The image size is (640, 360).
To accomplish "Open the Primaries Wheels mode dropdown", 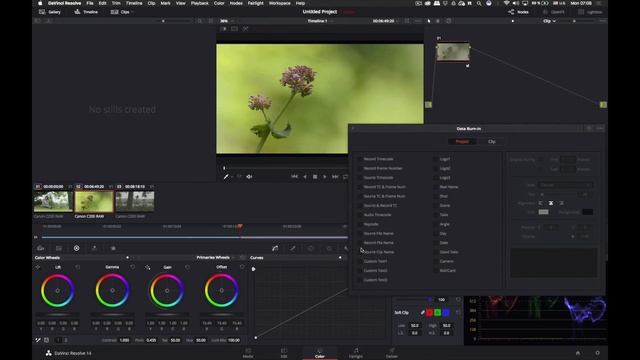I will click(216, 258).
